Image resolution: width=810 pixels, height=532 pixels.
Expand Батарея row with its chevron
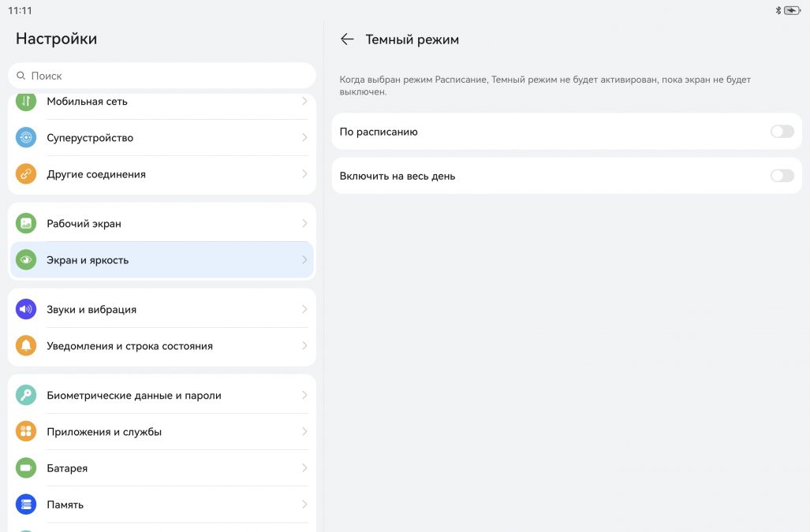coord(304,468)
